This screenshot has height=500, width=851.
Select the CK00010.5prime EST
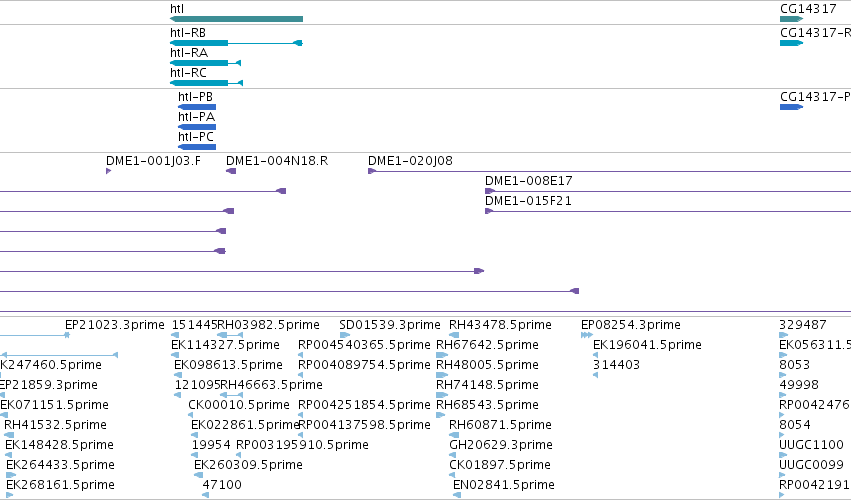point(190,415)
